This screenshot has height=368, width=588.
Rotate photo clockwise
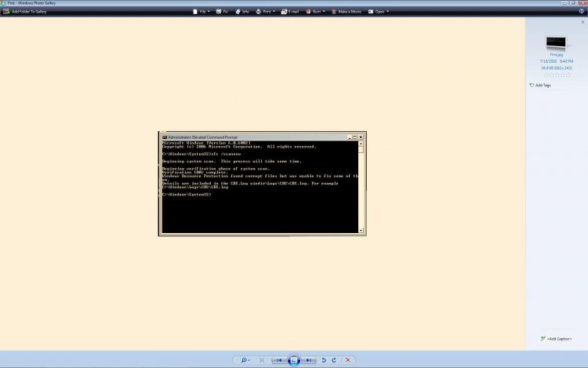coord(334,360)
